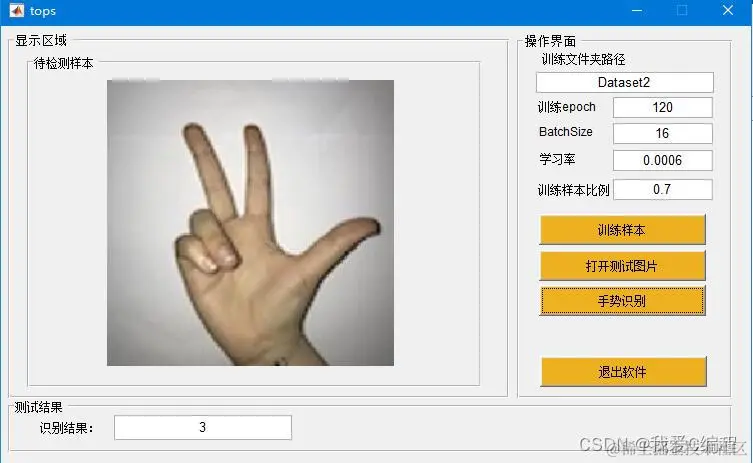Open a test image via 打开测试图片
Screen dimensions: 753x463
(622, 266)
